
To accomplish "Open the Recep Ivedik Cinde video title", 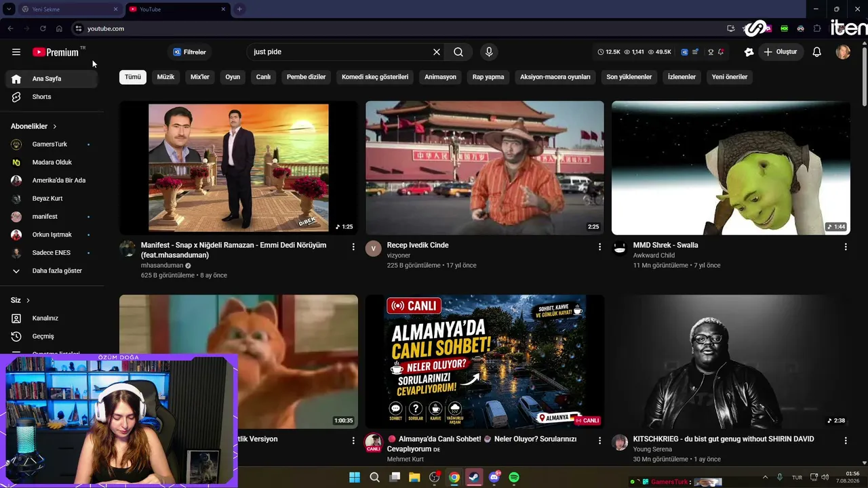I will (418, 245).
